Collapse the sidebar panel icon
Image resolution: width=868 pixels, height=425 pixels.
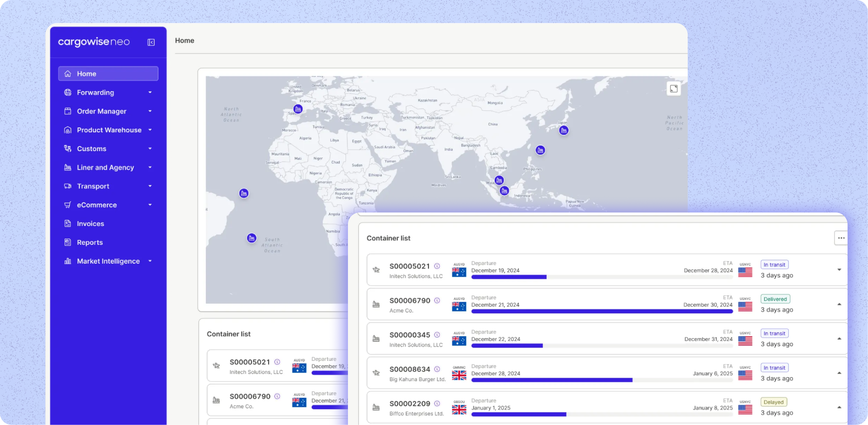pyautogui.click(x=151, y=42)
